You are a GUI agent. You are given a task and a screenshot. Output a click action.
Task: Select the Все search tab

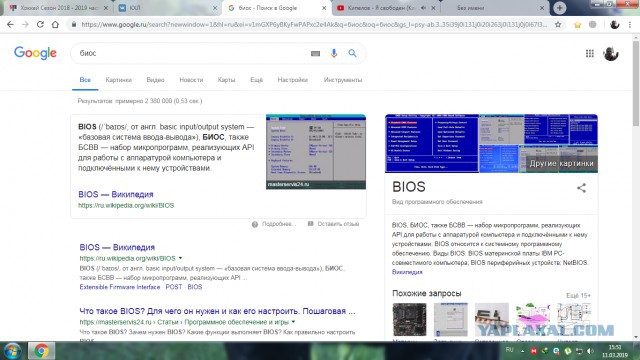85,80
